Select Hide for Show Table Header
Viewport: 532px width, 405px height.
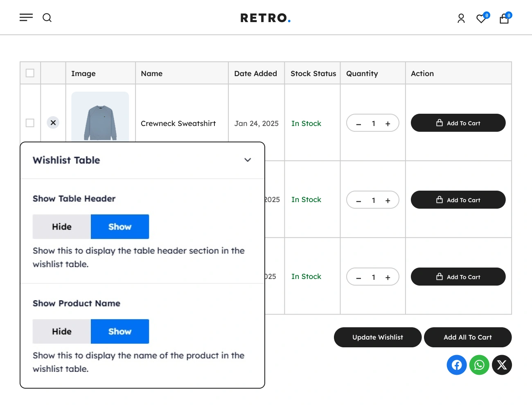(x=62, y=227)
